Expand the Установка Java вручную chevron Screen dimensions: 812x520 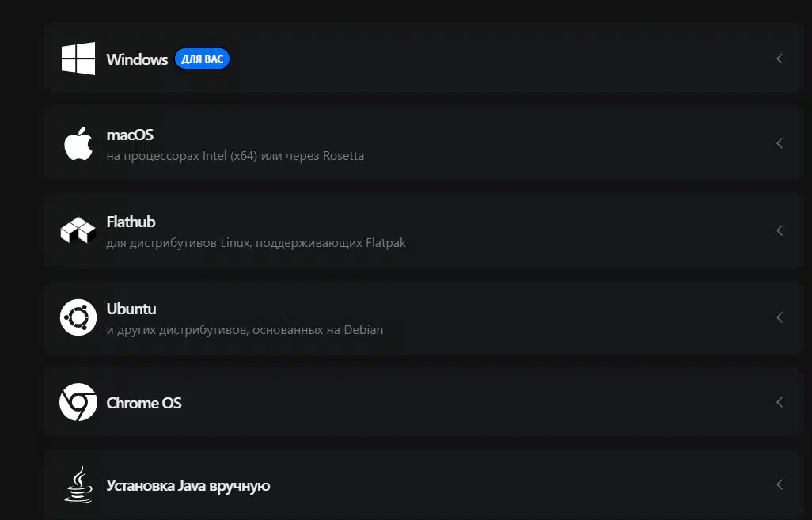click(780, 485)
